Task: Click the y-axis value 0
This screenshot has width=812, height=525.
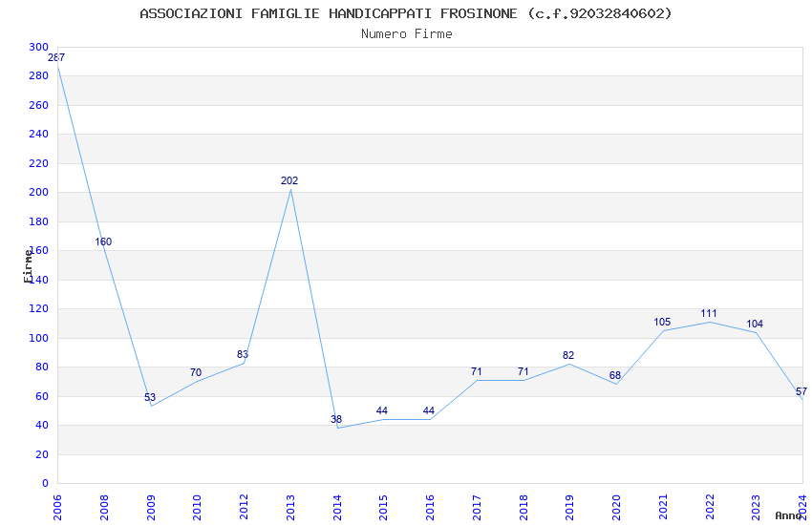Action: pyautogui.click(x=46, y=483)
